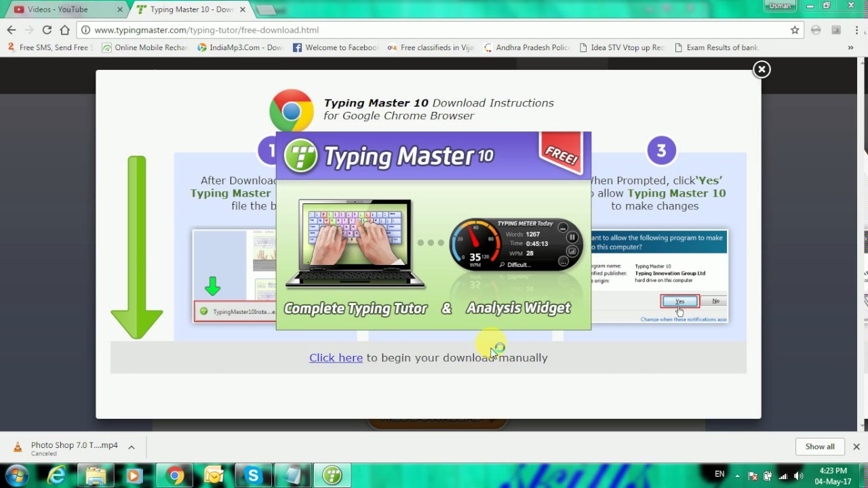Open the Free classifieds bookmark
Screen dimensions: 868x488
(431, 47)
